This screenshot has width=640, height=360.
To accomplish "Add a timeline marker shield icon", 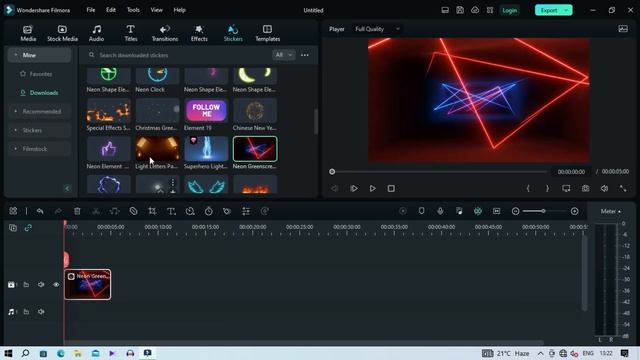I will click(421, 211).
